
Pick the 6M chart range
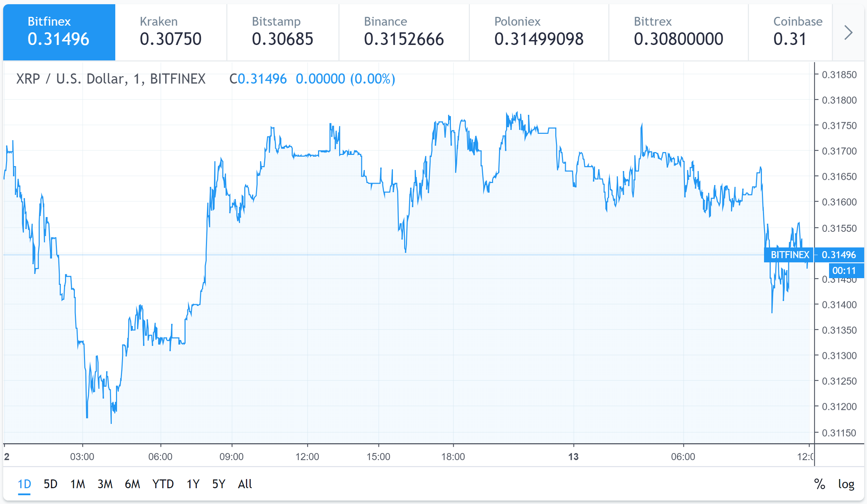tap(132, 484)
